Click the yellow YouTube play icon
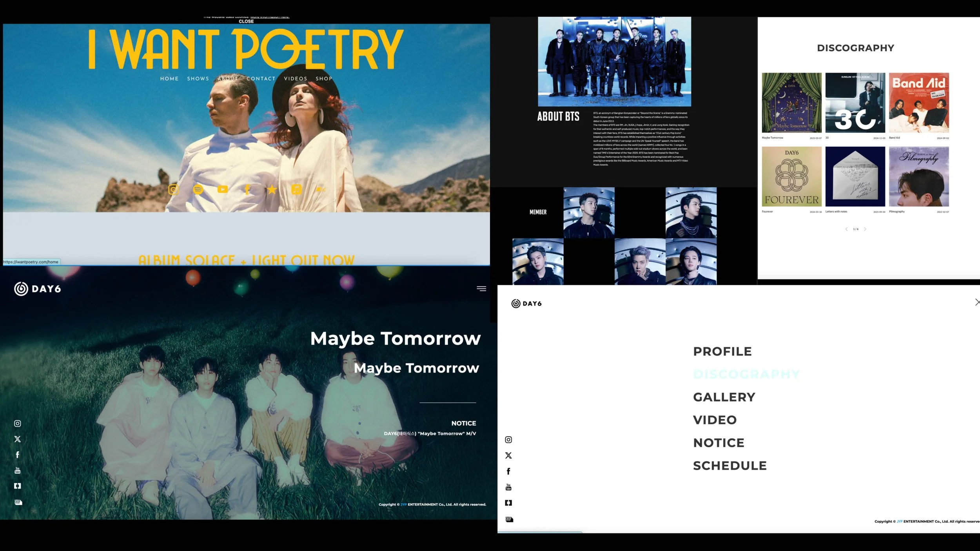This screenshot has height=551, width=980. click(223, 190)
